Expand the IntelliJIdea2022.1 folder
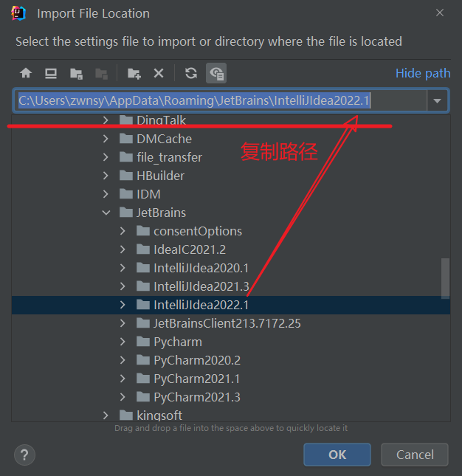462x476 pixels. coord(123,305)
